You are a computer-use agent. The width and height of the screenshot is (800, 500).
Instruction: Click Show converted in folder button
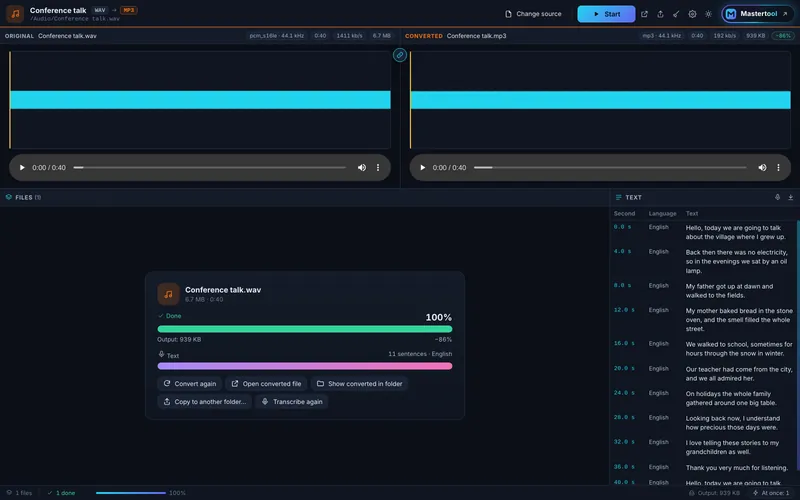pyautogui.click(x=360, y=384)
